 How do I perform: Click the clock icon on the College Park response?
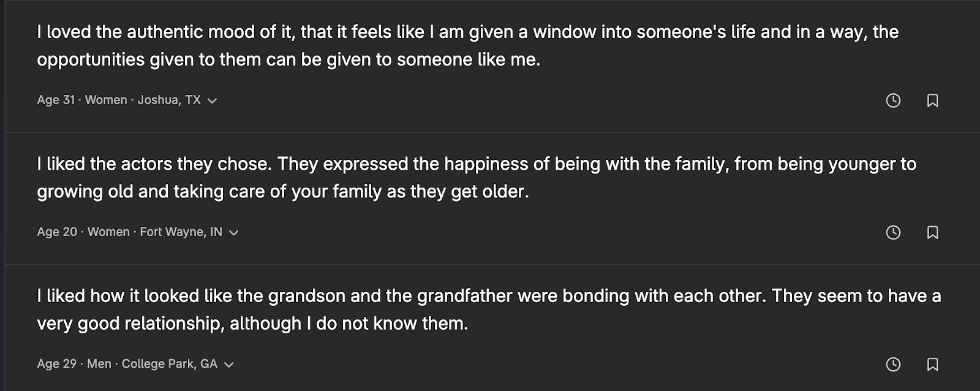(893, 365)
